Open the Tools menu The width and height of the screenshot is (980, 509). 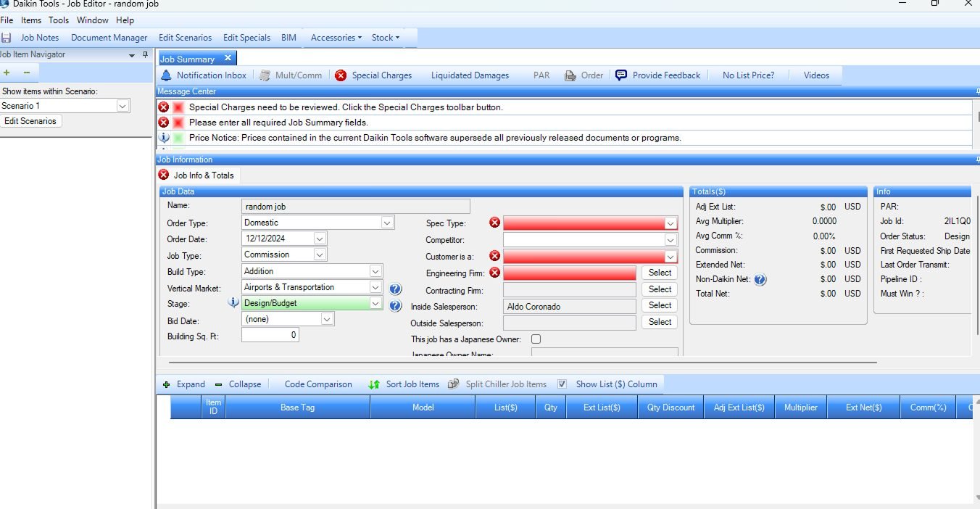[59, 20]
